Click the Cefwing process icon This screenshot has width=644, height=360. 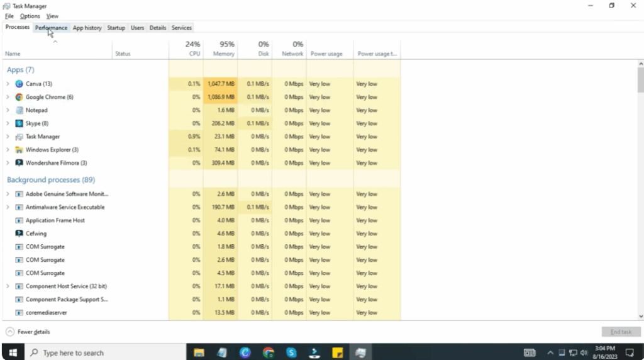(19, 233)
